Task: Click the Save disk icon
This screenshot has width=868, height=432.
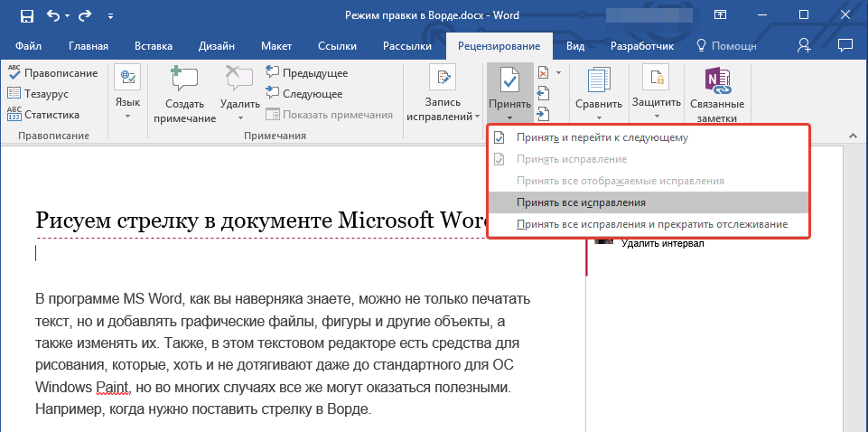Action: [x=26, y=16]
